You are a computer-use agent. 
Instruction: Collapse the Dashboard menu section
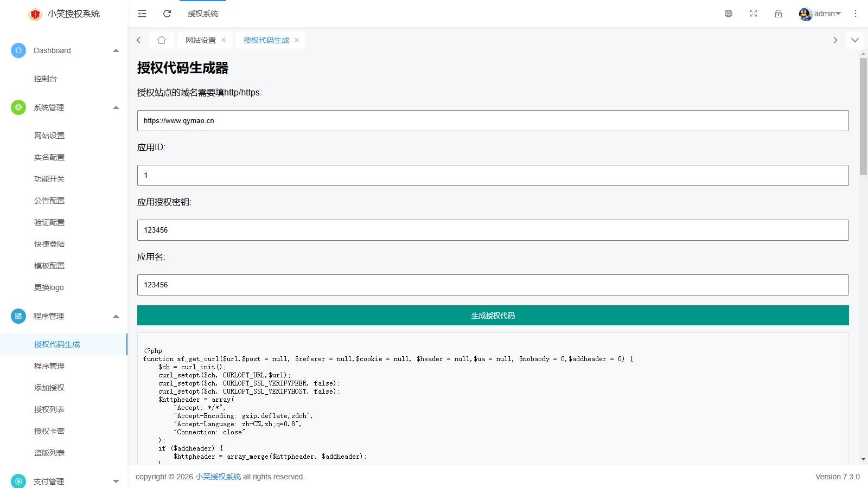click(x=116, y=50)
